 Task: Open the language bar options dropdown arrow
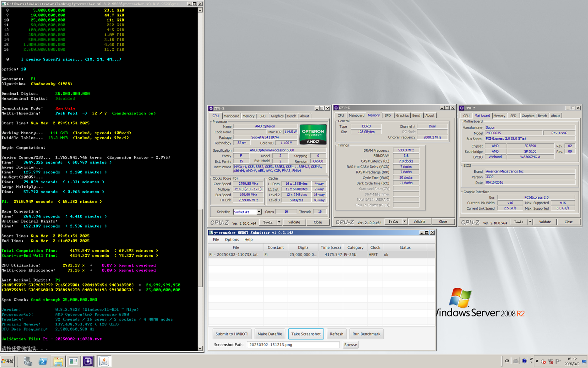click(531, 362)
